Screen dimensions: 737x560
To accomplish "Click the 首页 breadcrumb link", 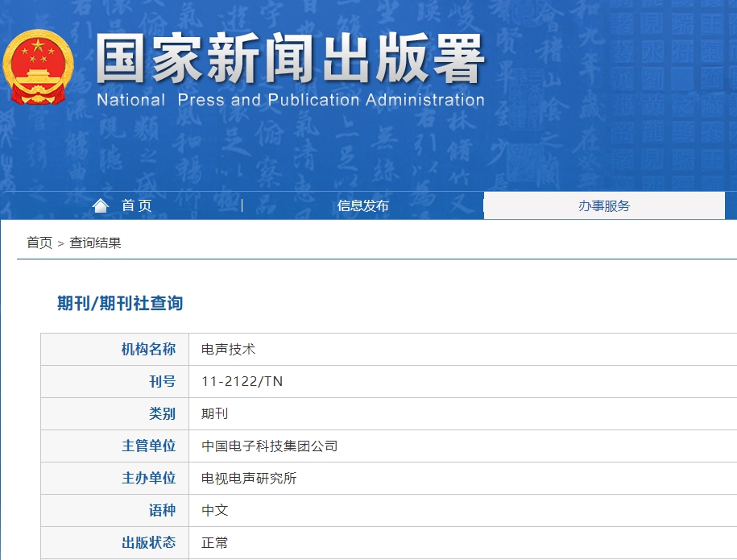I will coord(39,243).
